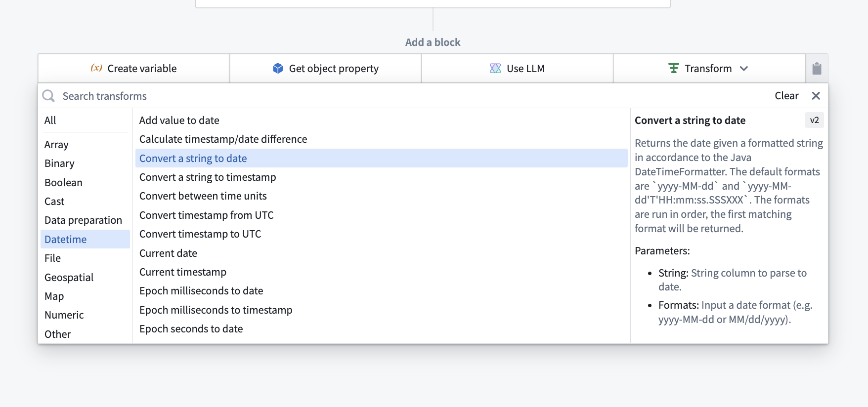Select the Cast category
This screenshot has width=868, height=407.
[84, 202]
